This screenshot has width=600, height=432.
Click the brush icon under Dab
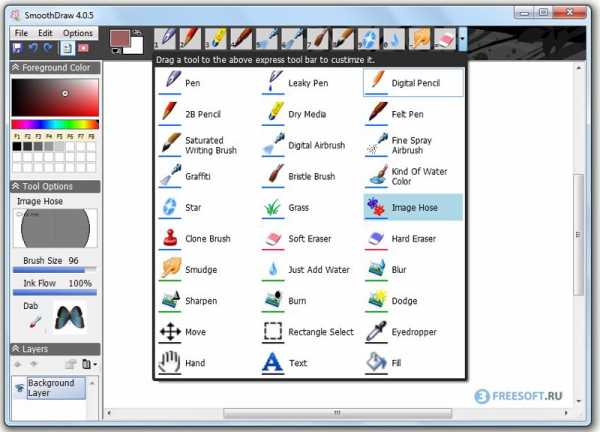click(x=36, y=321)
